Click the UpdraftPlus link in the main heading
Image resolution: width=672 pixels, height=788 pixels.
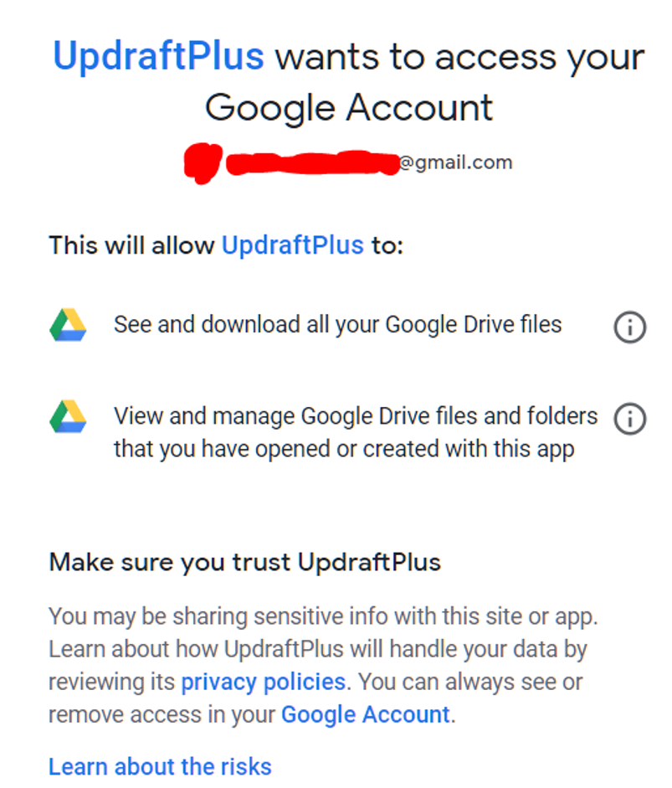pyautogui.click(x=158, y=57)
